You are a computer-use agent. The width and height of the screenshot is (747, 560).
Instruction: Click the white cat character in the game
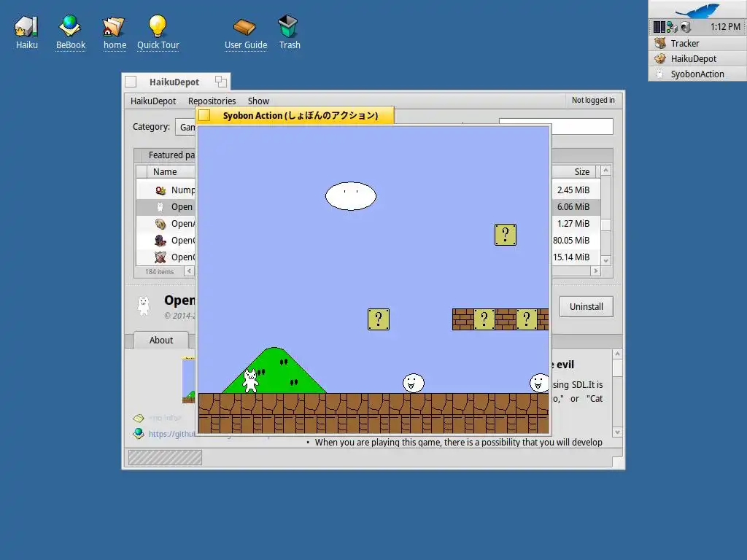coord(251,381)
